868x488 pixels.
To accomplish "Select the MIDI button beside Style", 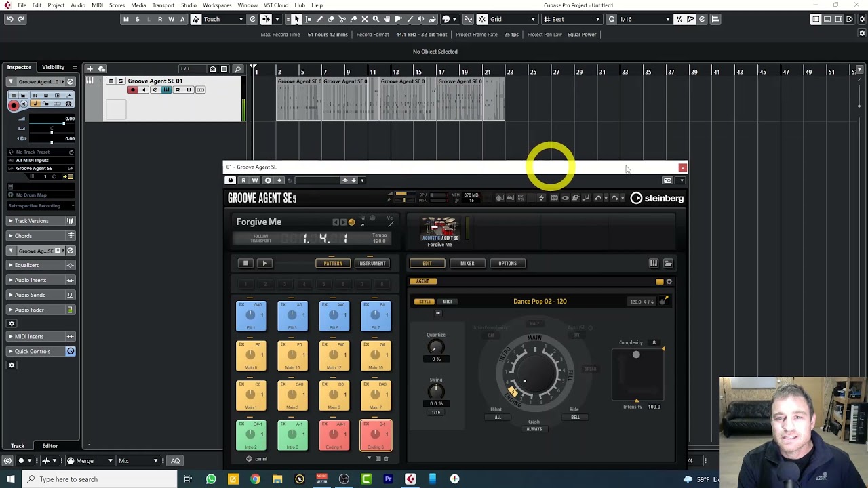I will pyautogui.click(x=447, y=302).
